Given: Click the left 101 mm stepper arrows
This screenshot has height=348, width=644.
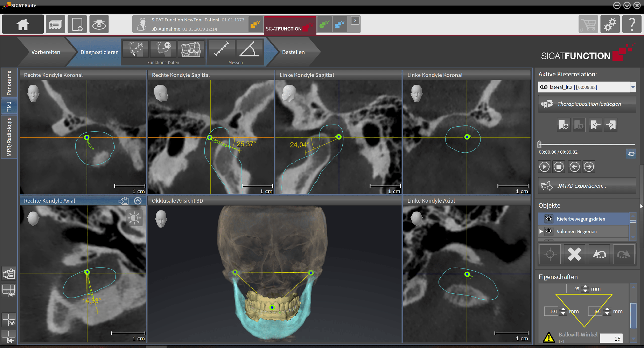Looking at the screenshot, I should point(563,311).
